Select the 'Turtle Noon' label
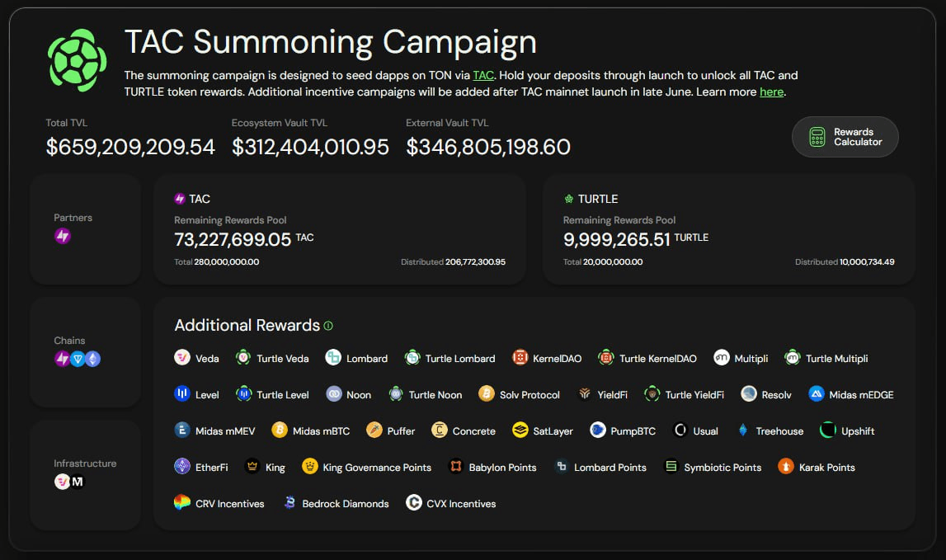The height and width of the screenshot is (560, 946). click(x=435, y=395)
